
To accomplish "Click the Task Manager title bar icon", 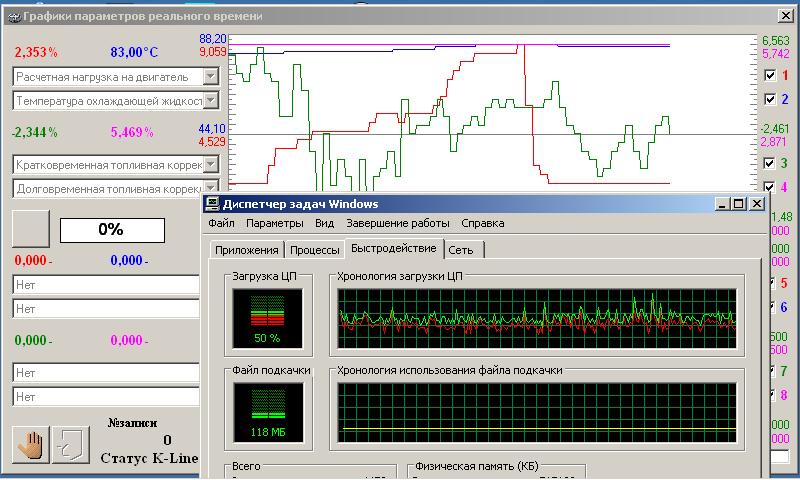I will (213, 203).
